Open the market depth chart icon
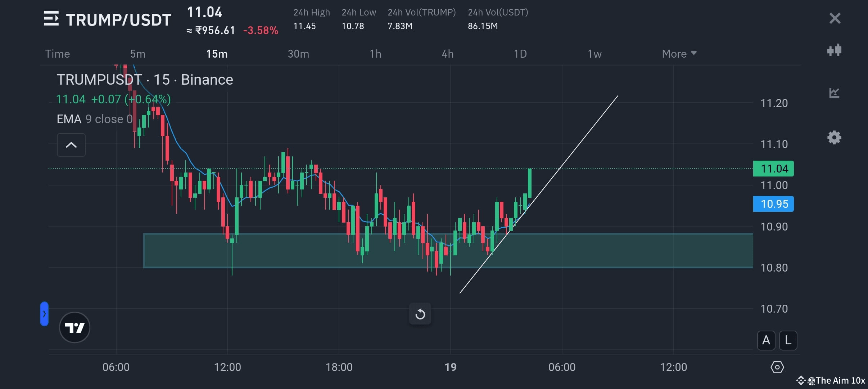This screenshot has width=868, height=389. point(834,93)
